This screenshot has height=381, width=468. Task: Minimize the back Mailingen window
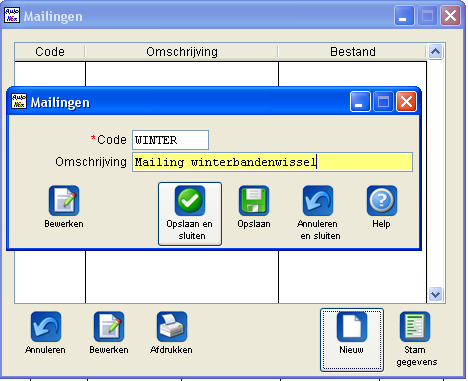(404, 16)
